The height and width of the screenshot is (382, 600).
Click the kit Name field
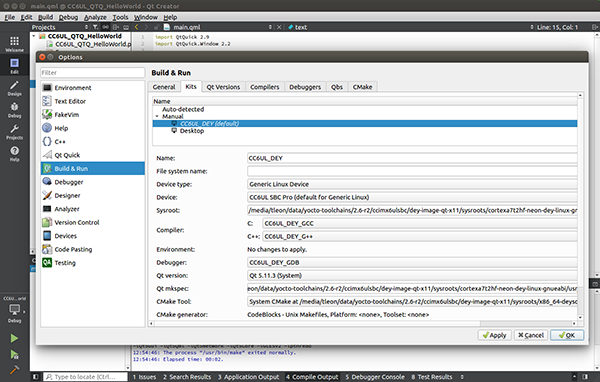coord(412,158)
